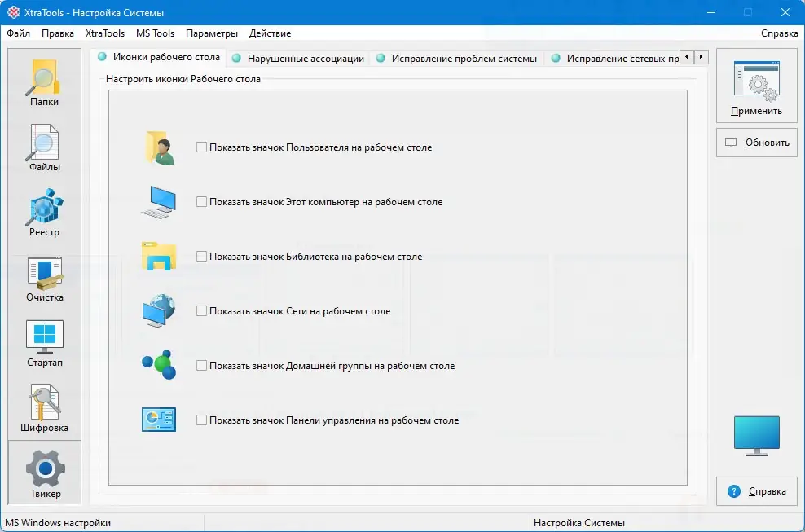This screenshot has height=532, width=805.
Task: Switch to Нарушенные ассоциации tab
Action: coord(298,59)
